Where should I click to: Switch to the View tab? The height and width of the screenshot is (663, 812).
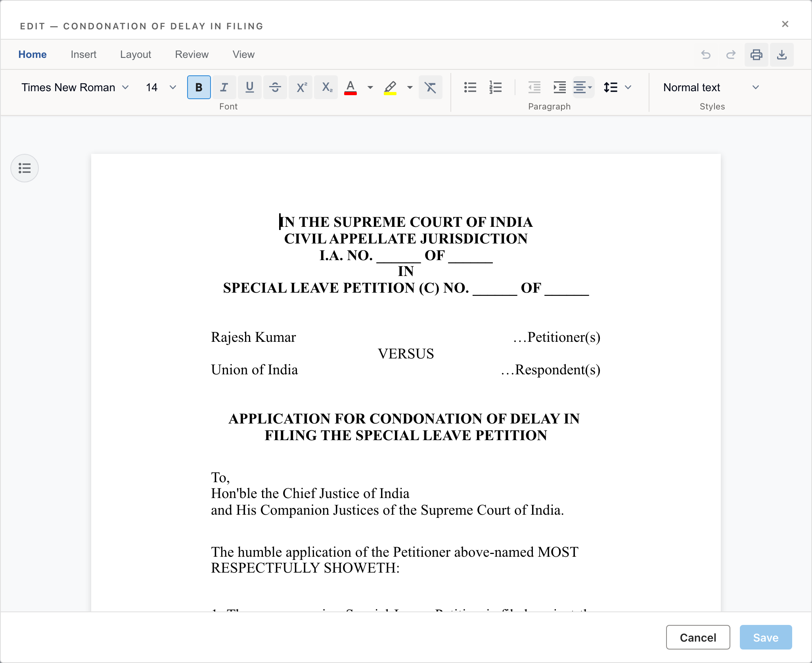click(243, 54)
